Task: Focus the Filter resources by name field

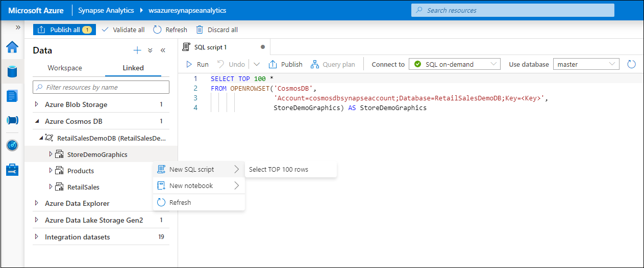Action: 101,87
